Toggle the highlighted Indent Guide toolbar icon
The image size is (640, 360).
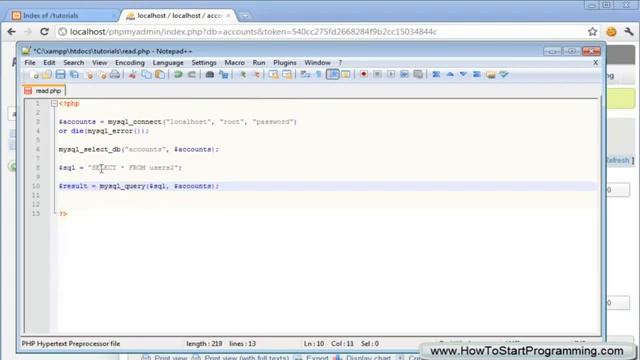pos(333,75)
